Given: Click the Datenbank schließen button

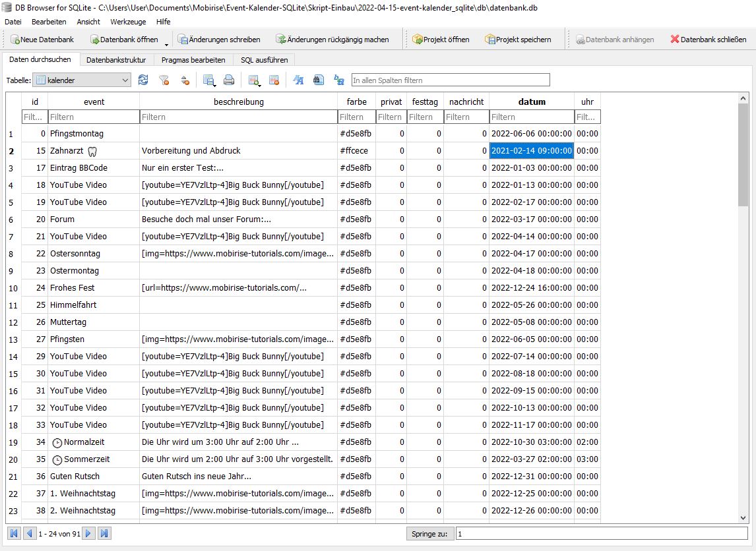Looking at the screenshot, I should coord(708,40).
